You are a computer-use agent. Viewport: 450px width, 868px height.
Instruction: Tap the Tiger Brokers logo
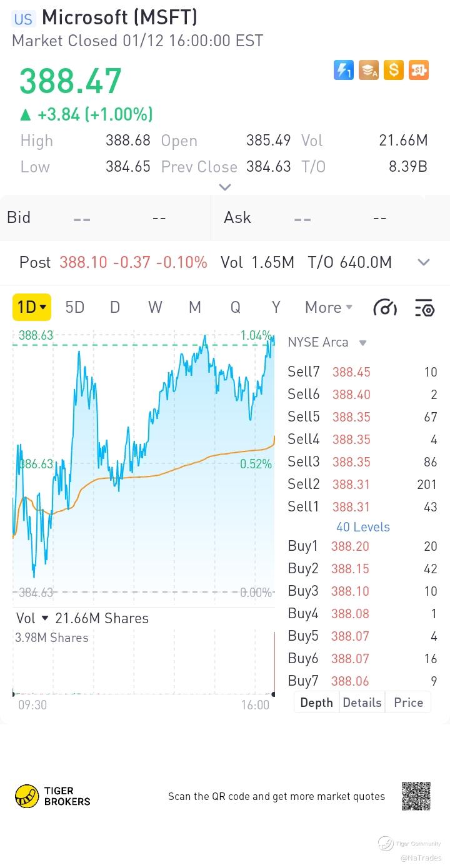pos(53,796)
